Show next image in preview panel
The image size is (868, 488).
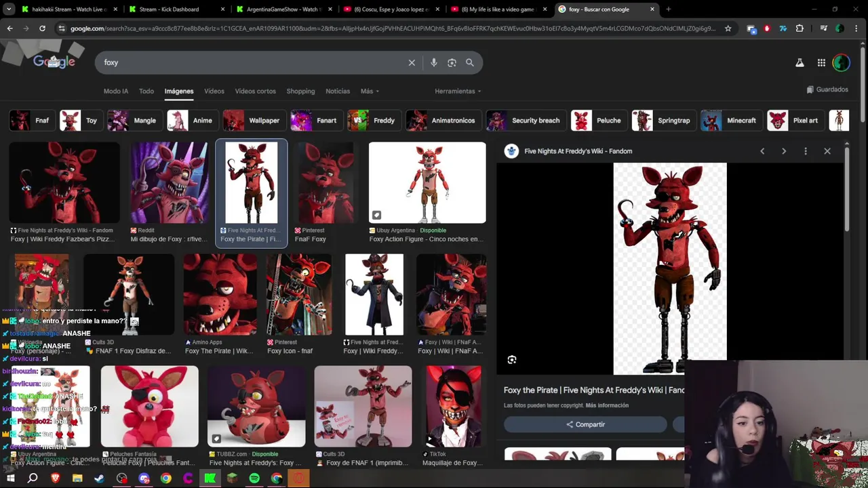[784, 151]
